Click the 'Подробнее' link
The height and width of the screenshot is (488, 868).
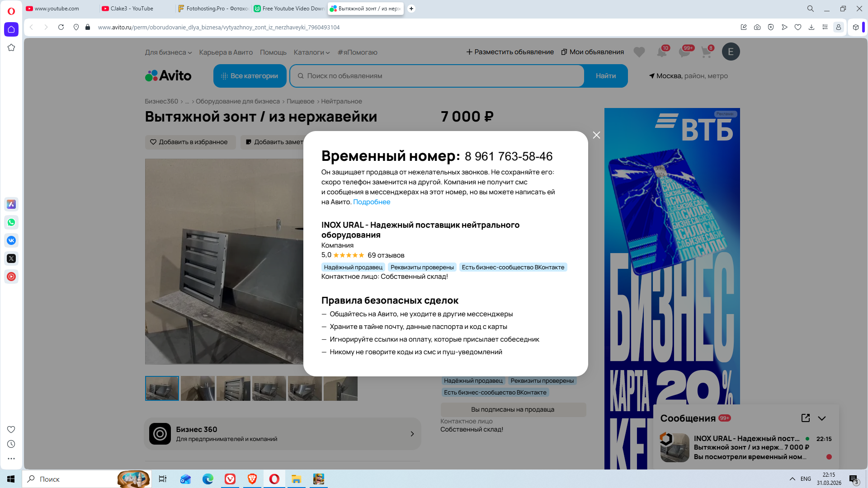(371, 202)
